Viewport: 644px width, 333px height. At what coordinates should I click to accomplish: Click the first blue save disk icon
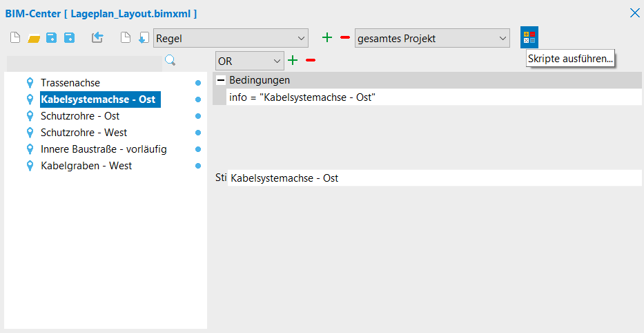click(51, 38)
